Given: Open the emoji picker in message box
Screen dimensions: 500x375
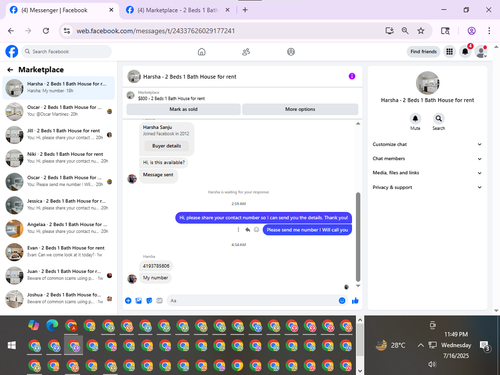Looking at the screenshot, I should [x=342, y=301].
